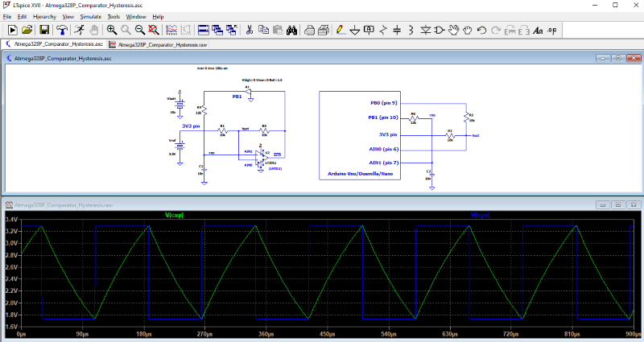Open the Tools menu

(114, 17)
